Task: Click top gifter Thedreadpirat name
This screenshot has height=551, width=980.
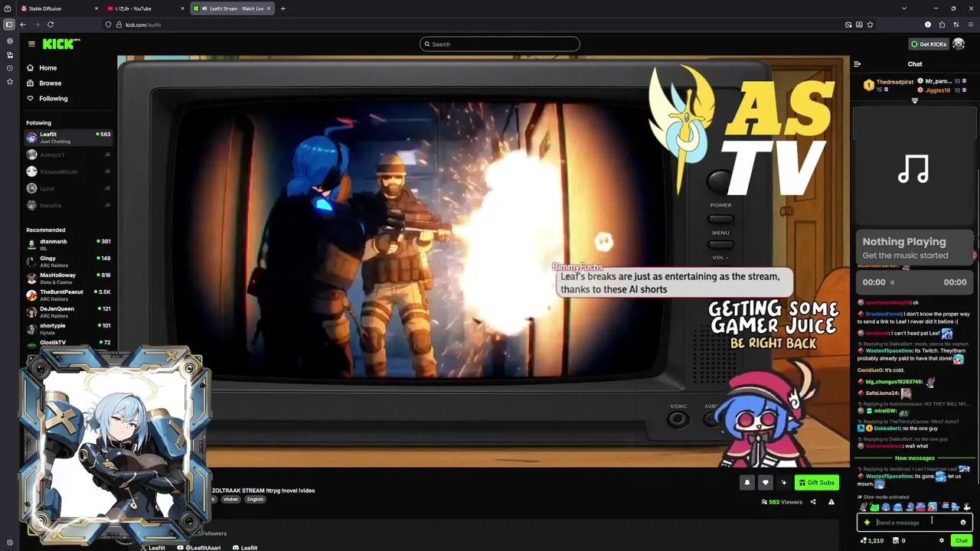Action: tap(895, 82)
